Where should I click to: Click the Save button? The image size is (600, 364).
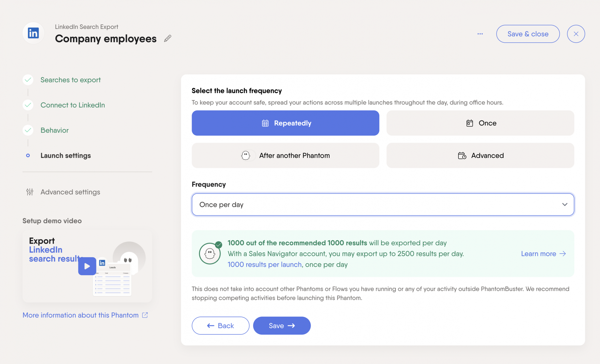tap(282, 326)
